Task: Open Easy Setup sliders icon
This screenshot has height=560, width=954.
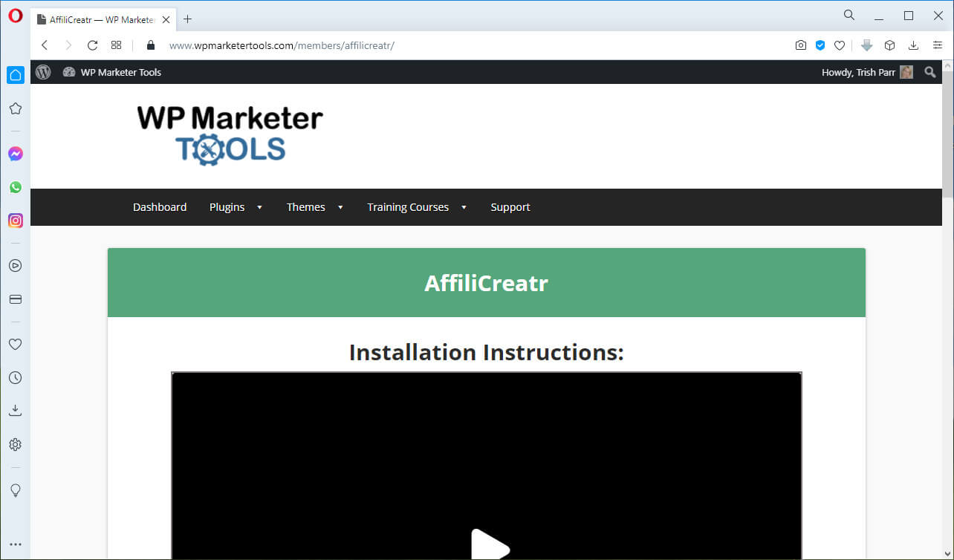Action: (938, 45)
